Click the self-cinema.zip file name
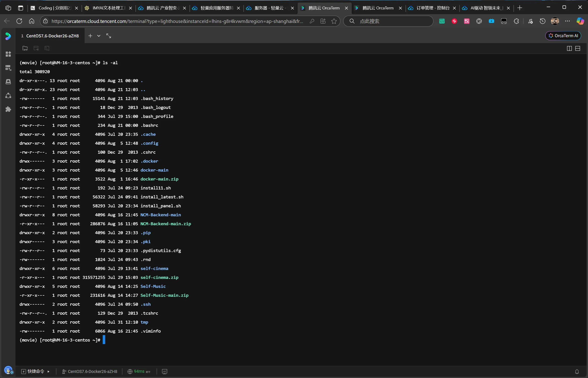Viewport: 588px width, 378px height. (160, 277)
